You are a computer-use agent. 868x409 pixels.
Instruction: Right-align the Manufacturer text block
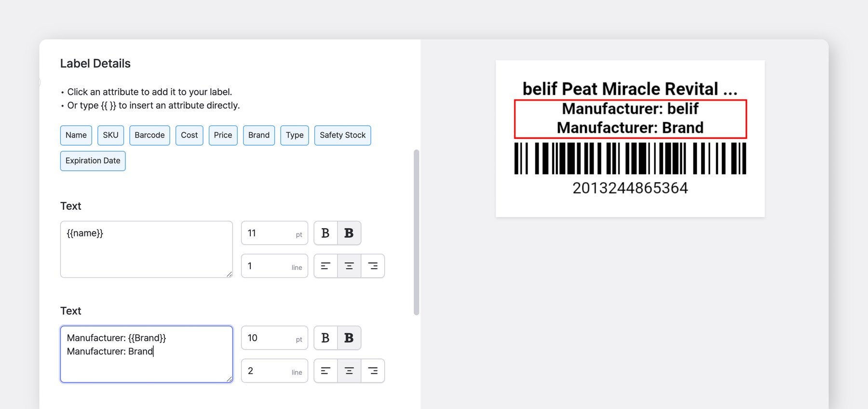pos(373,371)
